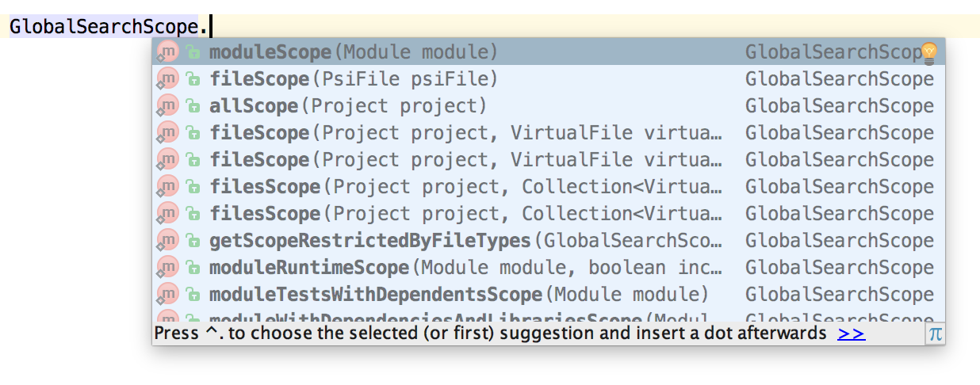
Task: Select moduleScope(Module module) suggestion
Action: coord(548,52)
